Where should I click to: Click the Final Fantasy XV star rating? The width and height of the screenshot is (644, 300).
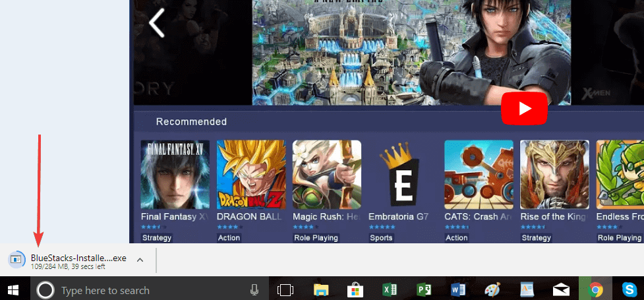154,227
